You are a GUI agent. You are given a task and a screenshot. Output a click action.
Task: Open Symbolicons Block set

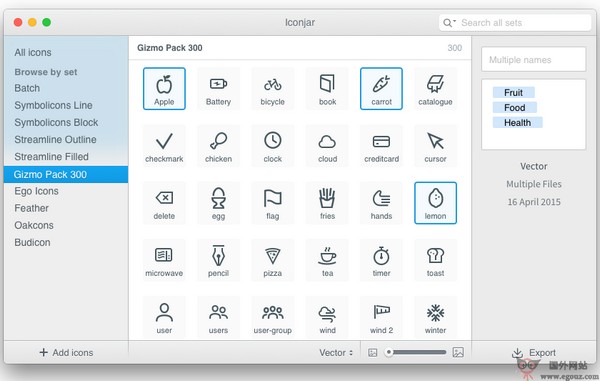click(x=56, y=122)
